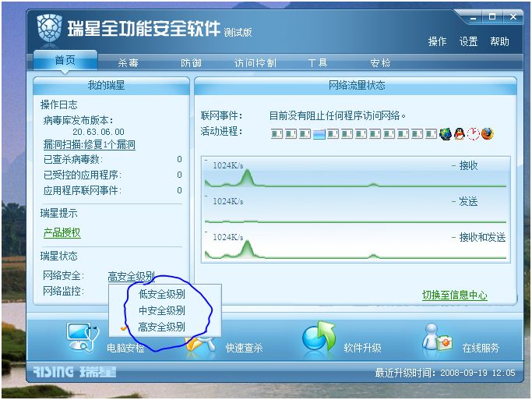Click the 高安全级别 network security level link
The width and height of the screenshot is (532, 400).
tap(132, 276)
